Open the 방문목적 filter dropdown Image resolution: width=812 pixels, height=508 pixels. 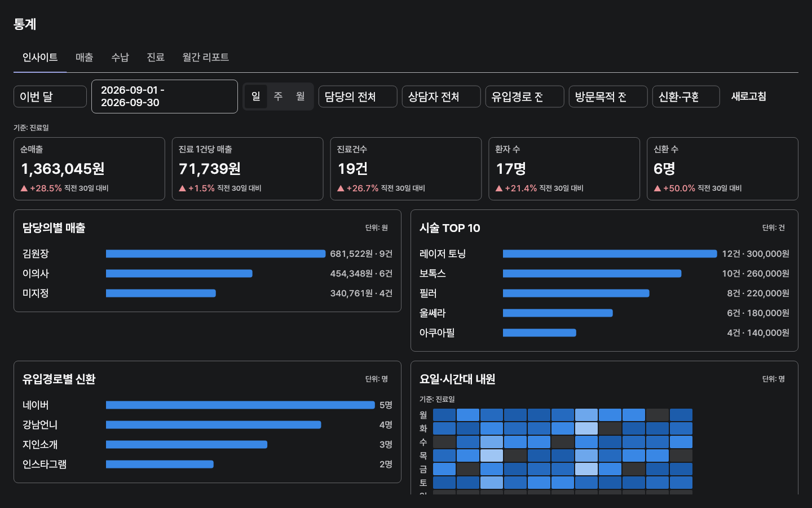[x=608, y=97]
